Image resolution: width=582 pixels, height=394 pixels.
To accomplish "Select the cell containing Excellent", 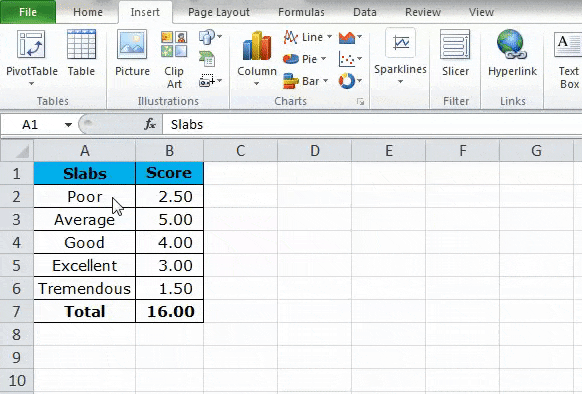I will coord(85,266).
